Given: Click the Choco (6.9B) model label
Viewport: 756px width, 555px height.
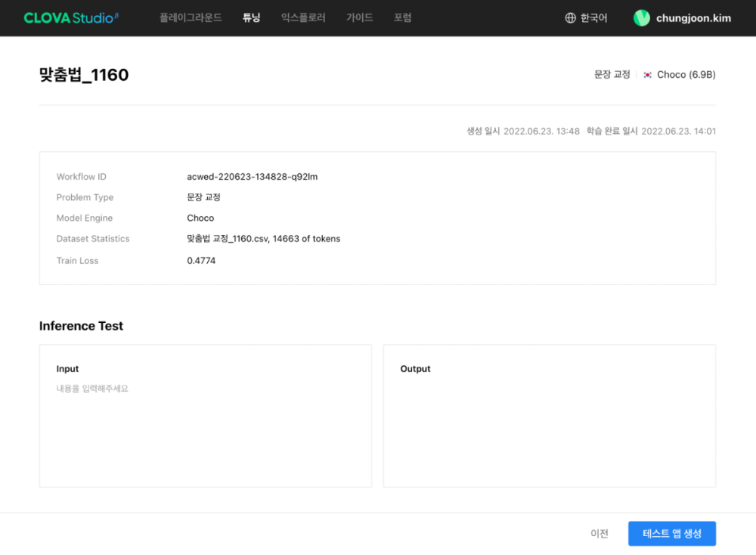Looking at the screenshot, I should click(686, 75).
